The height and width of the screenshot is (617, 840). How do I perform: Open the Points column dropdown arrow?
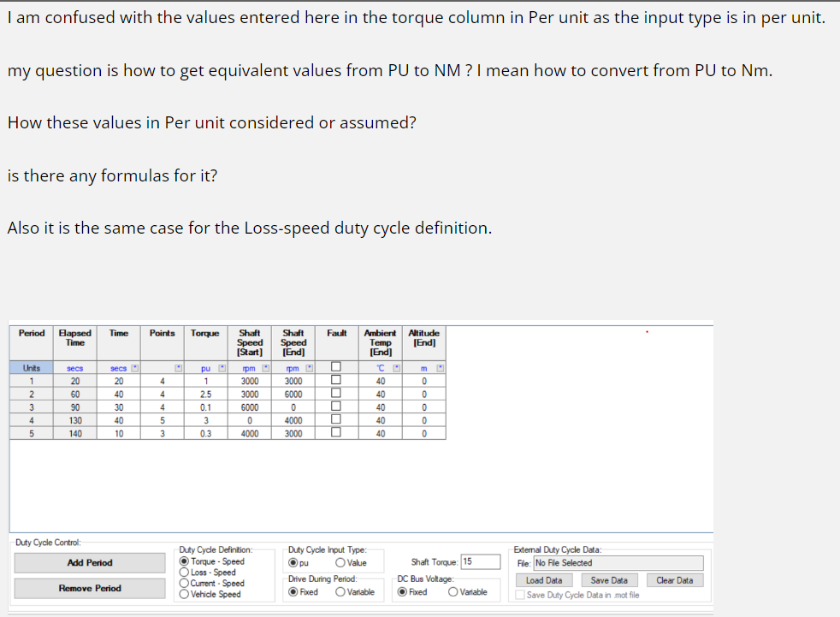pyautogui.click(x=179, y=368)
